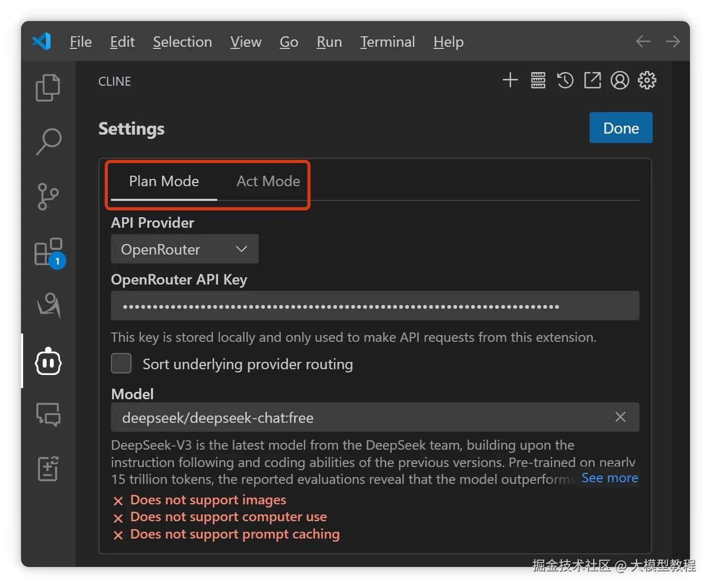Open Cline task history icon
711x588 pixels.
[565, 80]
